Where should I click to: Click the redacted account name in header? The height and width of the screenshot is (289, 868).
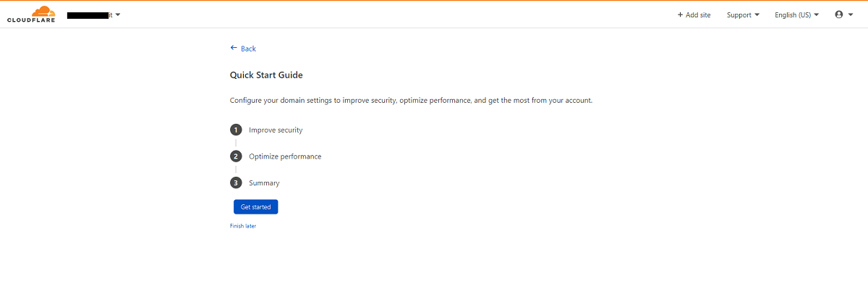tap(90, 14)
